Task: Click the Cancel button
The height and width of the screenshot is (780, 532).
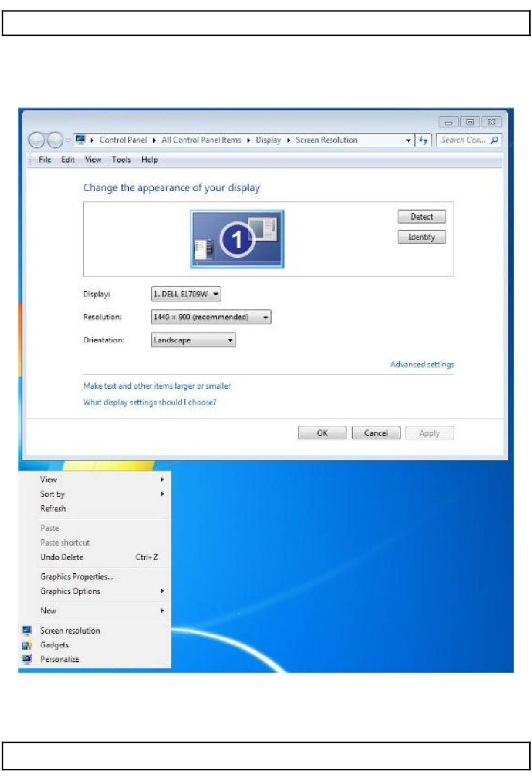Action: [376, 433]
